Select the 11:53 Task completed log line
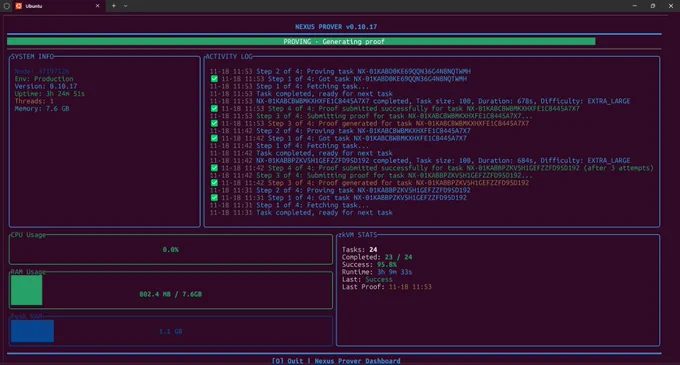680x365 pixels. click(x=301, y=94)
